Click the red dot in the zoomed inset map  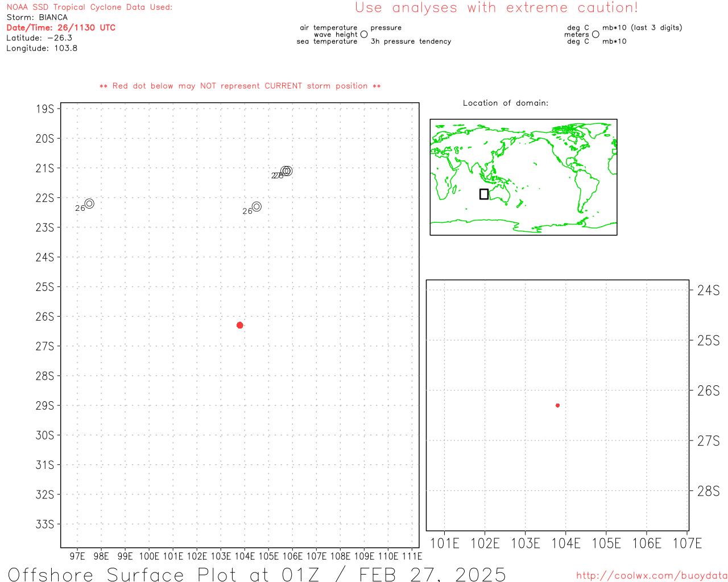pyautogui.click(x=558, y=405)
